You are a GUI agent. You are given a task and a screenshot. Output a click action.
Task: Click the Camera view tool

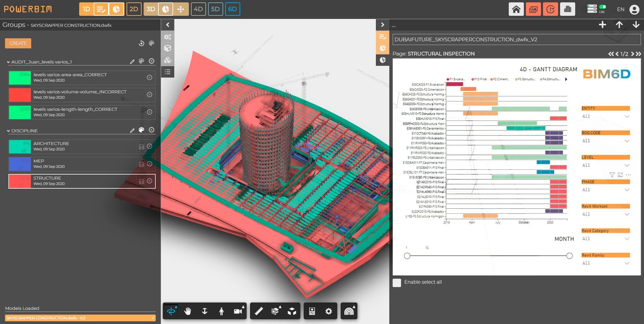click(x=238, y=311)
